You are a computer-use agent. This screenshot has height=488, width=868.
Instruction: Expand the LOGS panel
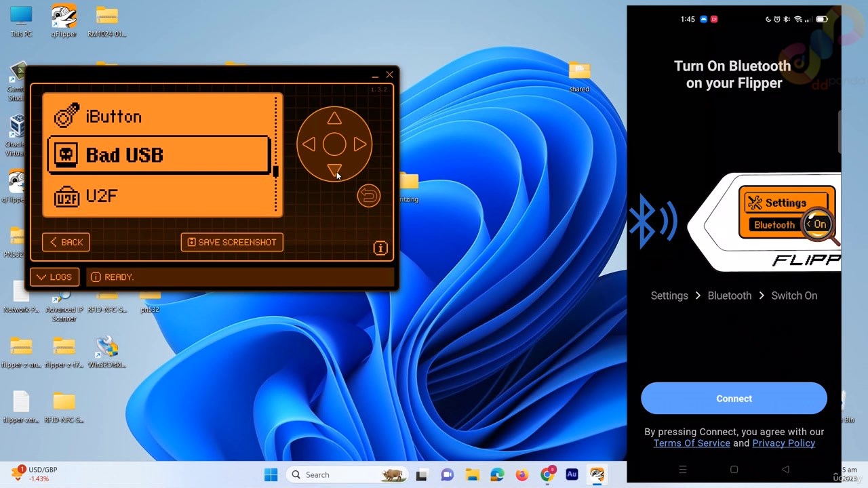tap(54, 277)
